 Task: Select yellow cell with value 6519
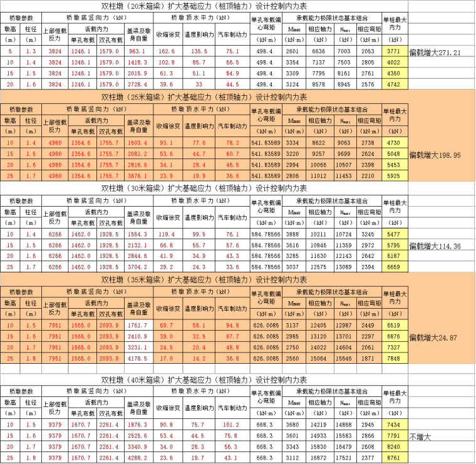395,326
